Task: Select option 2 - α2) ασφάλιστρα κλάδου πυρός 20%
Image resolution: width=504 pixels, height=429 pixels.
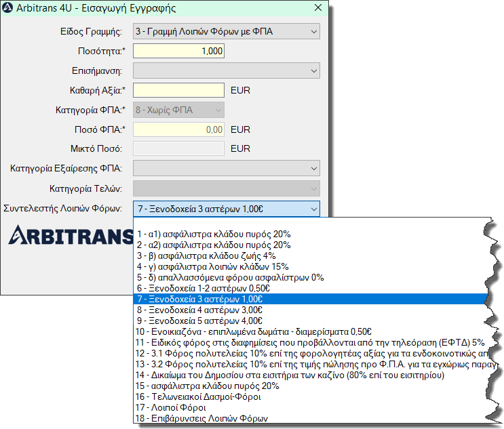Action: [311, 245]
